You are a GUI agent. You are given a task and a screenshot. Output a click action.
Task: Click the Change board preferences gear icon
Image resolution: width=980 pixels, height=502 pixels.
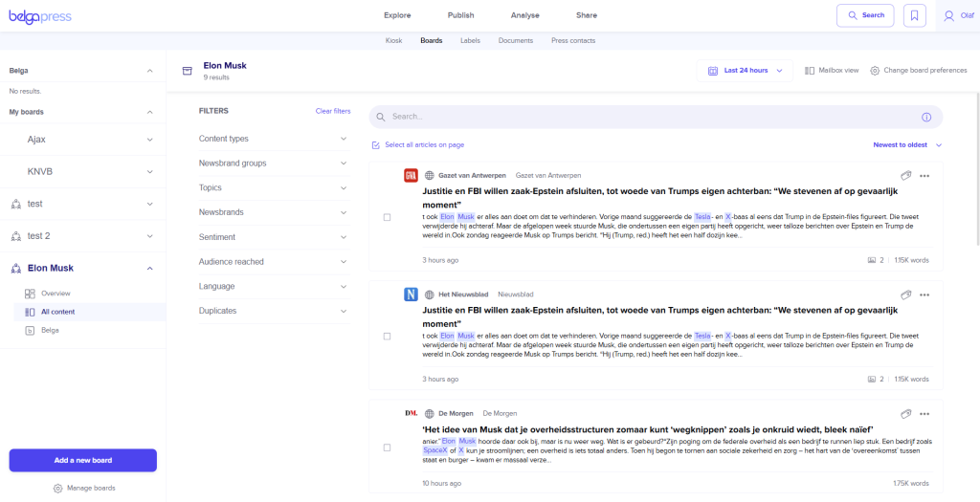coord(875,71)
